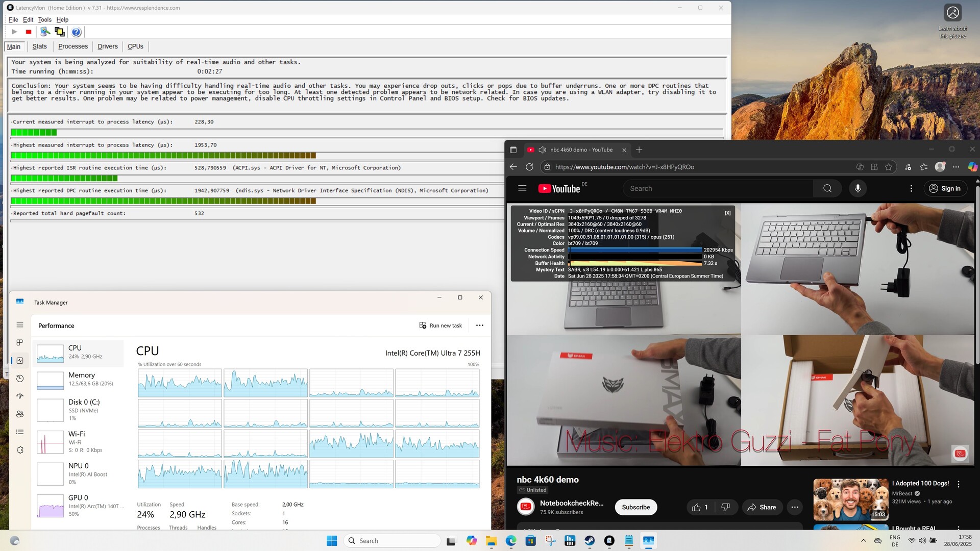Switch to the Drivers tab in LatencyMon

(107, 46)
